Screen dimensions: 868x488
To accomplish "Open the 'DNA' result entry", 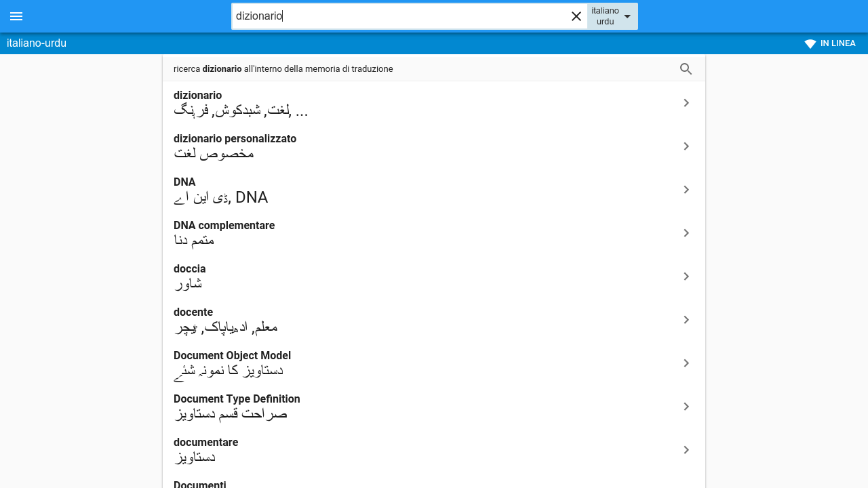I will pos(434,190).
